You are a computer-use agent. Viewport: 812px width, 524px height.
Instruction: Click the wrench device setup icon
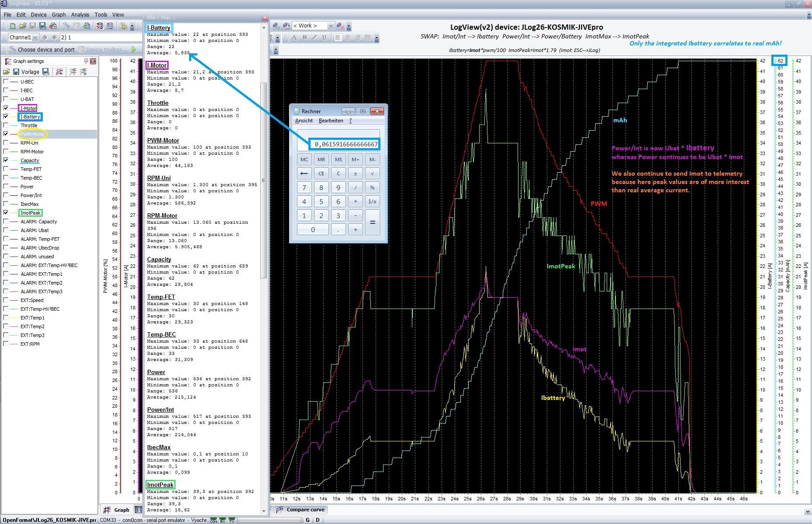66,26
